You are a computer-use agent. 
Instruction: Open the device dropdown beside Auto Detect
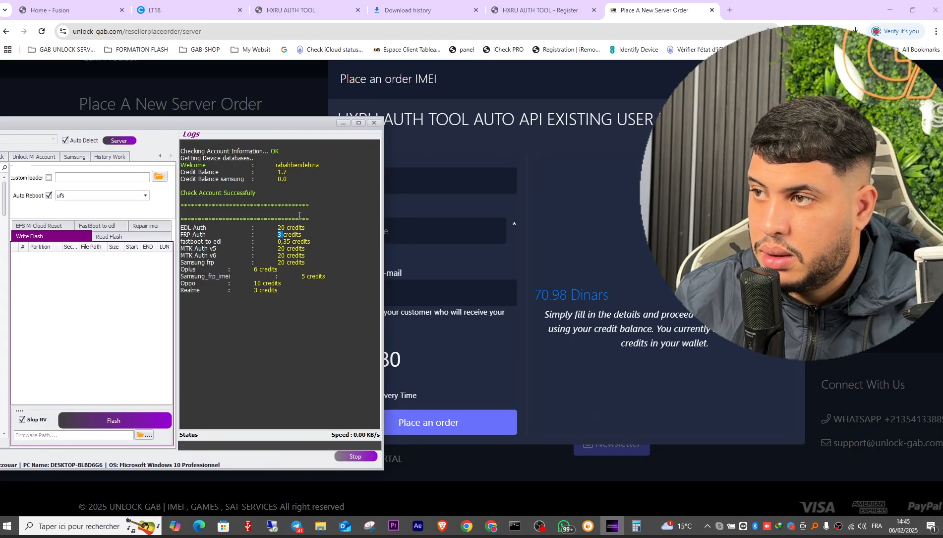(29, 140)
